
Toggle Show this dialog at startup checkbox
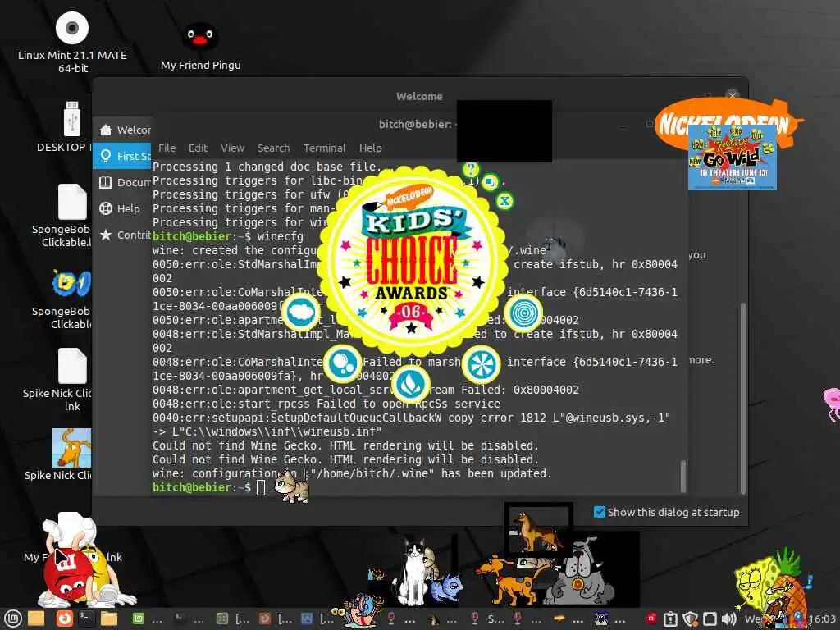coord(600,512)
